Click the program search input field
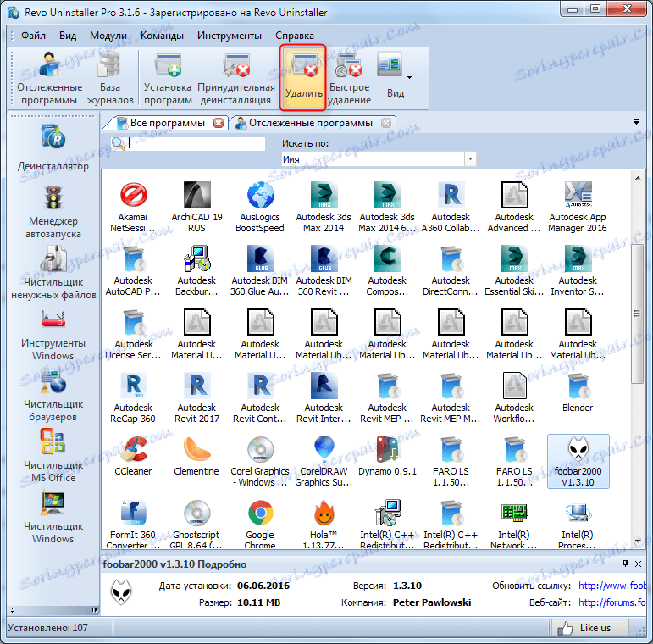 (196, 144)
